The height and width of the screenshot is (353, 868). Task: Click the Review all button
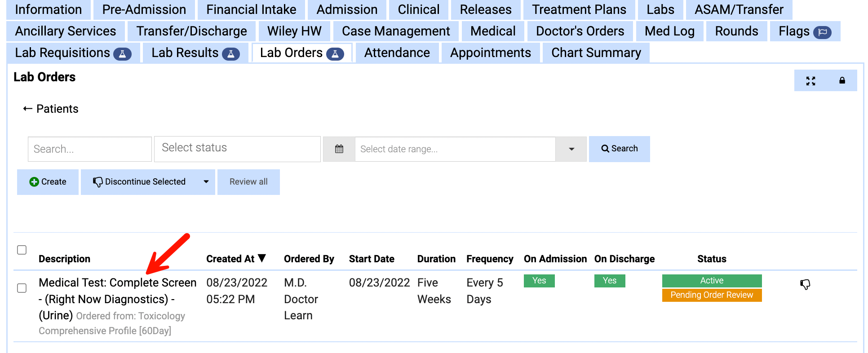coord(248,182)
